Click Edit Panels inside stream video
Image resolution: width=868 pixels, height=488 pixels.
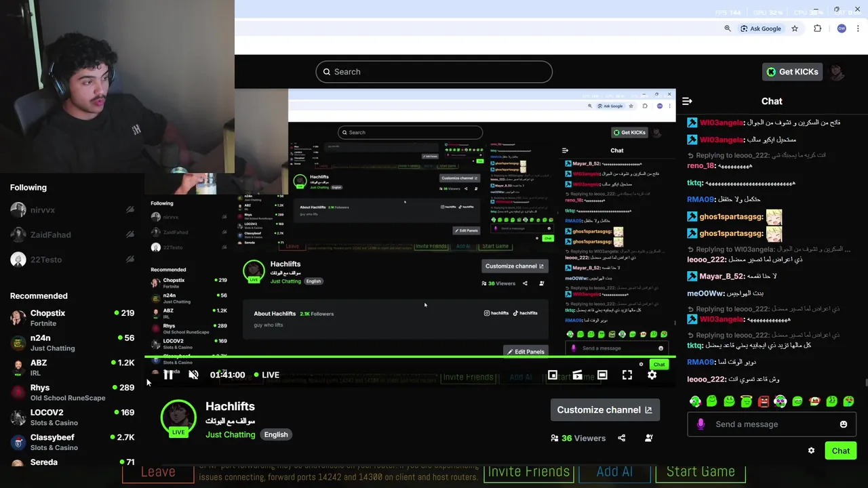coord(526,352)
